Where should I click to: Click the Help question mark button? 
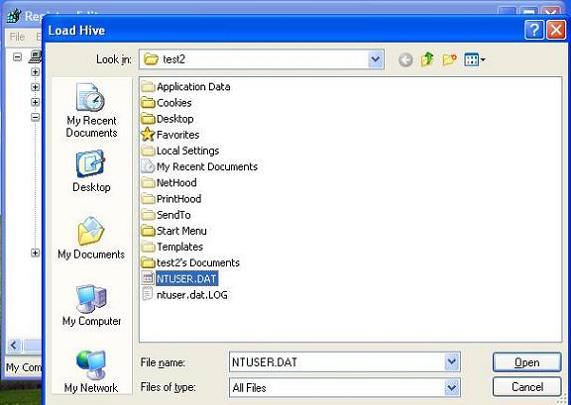coord(534,30)
